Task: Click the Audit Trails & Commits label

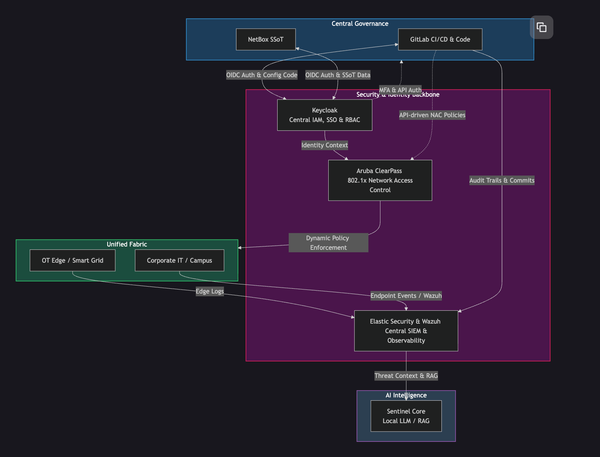Action: [502, 180]
